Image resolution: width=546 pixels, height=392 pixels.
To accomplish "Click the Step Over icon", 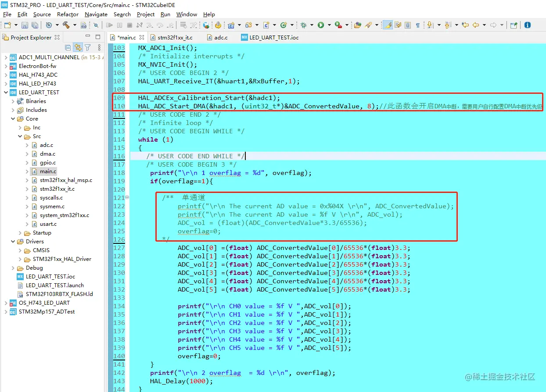I will tap(160, 25).
